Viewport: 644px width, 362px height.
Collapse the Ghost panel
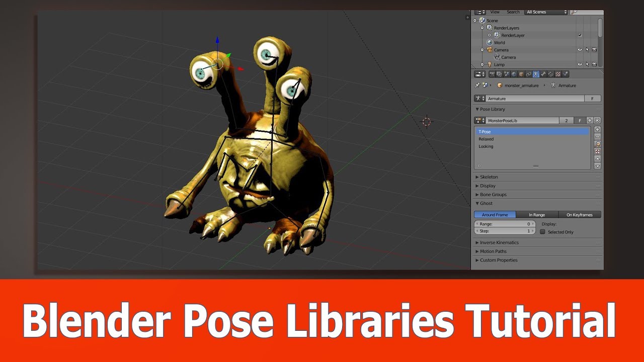coord(477,204)
